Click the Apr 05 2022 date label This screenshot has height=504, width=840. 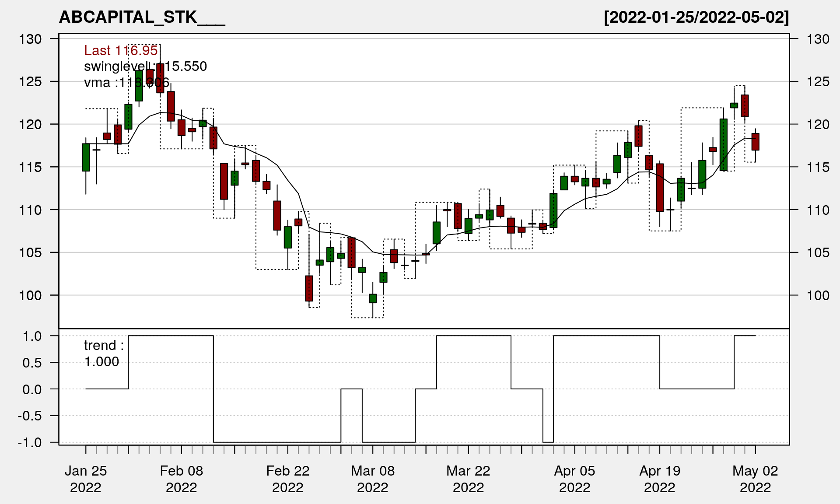pyautogui.click(x=574, y=479)
